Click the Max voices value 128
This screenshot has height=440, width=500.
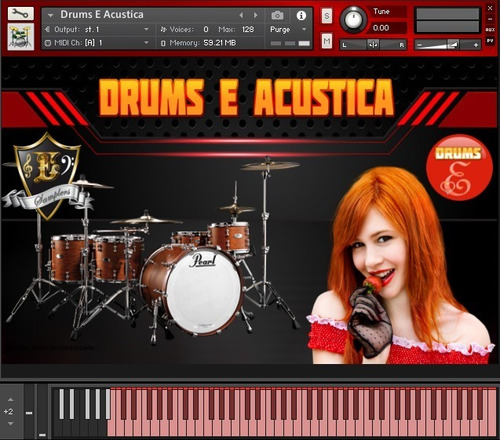point(248,29)
